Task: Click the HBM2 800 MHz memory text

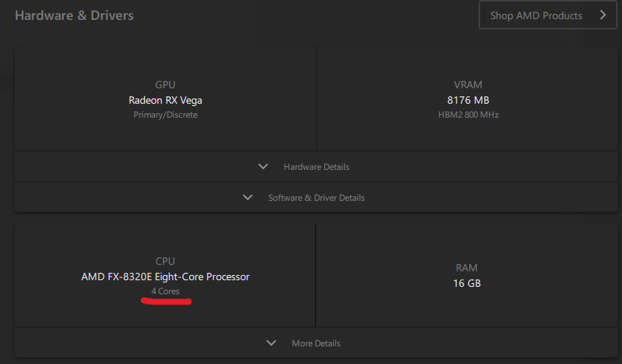Action: click(x=468, y=115)
